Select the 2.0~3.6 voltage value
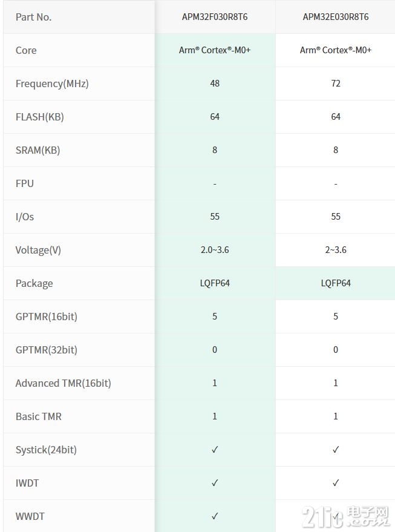This screenshot has height=532, width=395. (x=215, y=250)
